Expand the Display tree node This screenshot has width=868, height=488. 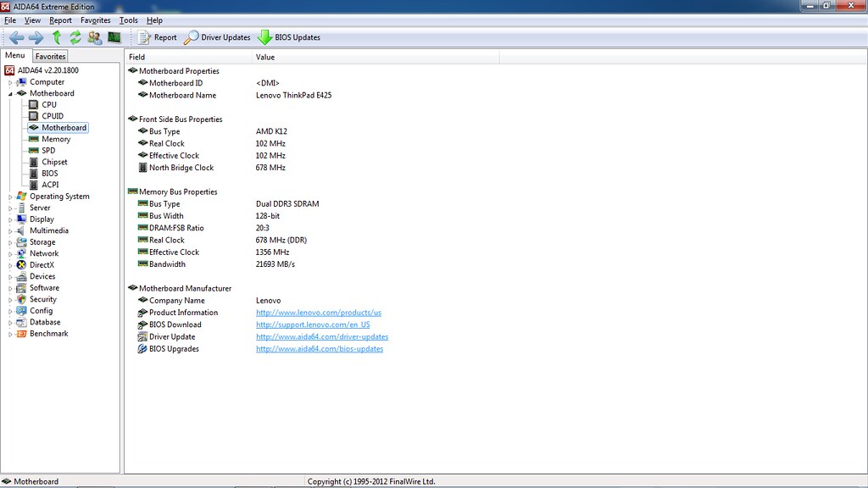tap(10, 219)
